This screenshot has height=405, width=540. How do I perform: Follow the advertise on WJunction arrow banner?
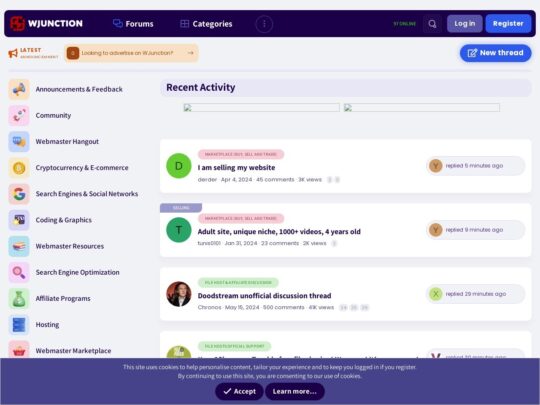click(131, 53)
